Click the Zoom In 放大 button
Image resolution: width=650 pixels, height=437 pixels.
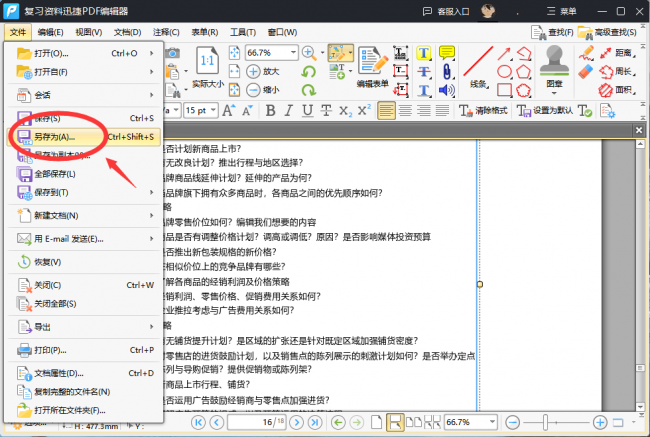click(x=262, y=71)
